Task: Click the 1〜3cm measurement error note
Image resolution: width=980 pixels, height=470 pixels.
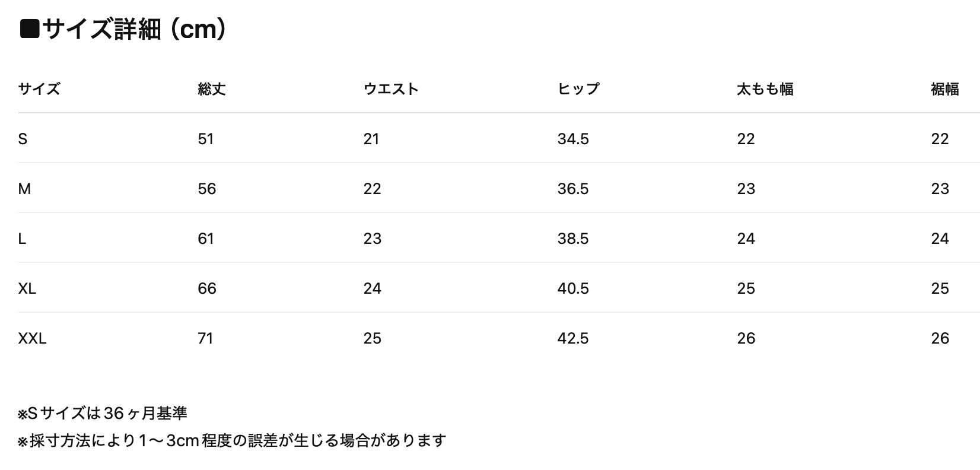Action: pos(232,440)
